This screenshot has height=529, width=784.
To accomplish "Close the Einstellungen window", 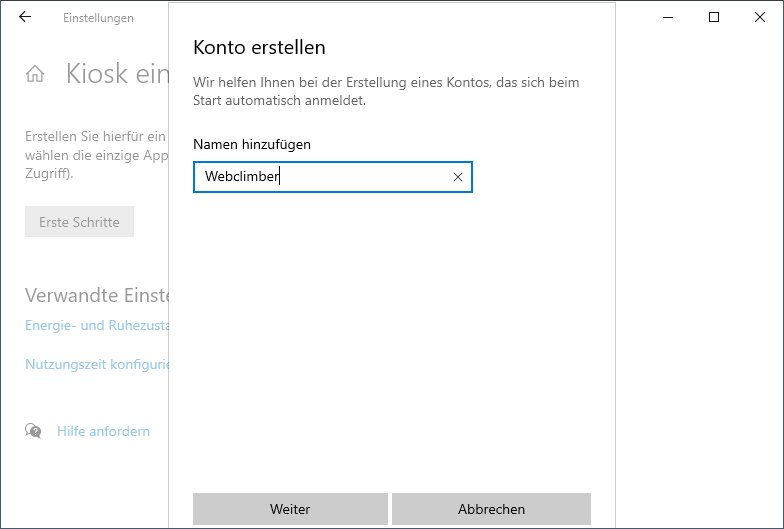I will (760, 17).
